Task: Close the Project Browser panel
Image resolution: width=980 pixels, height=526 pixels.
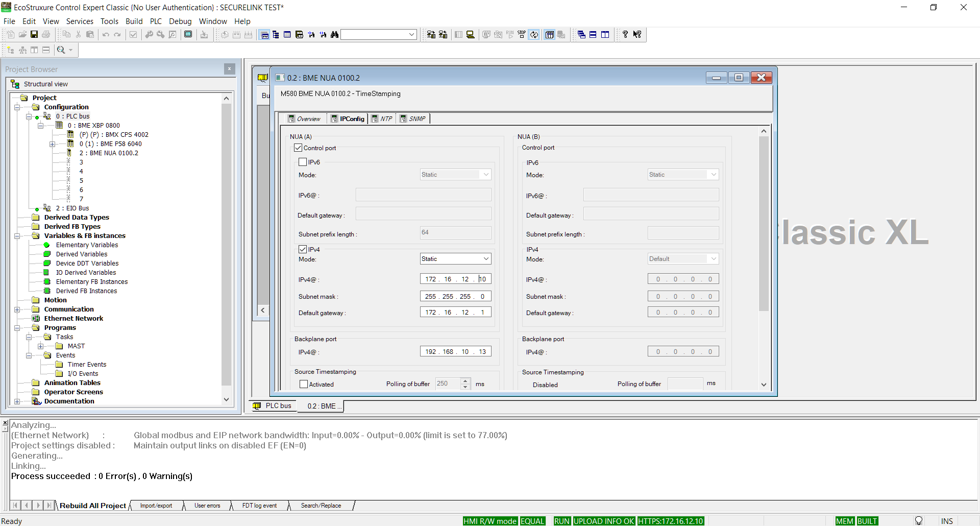Action: (x=229, y=69)
